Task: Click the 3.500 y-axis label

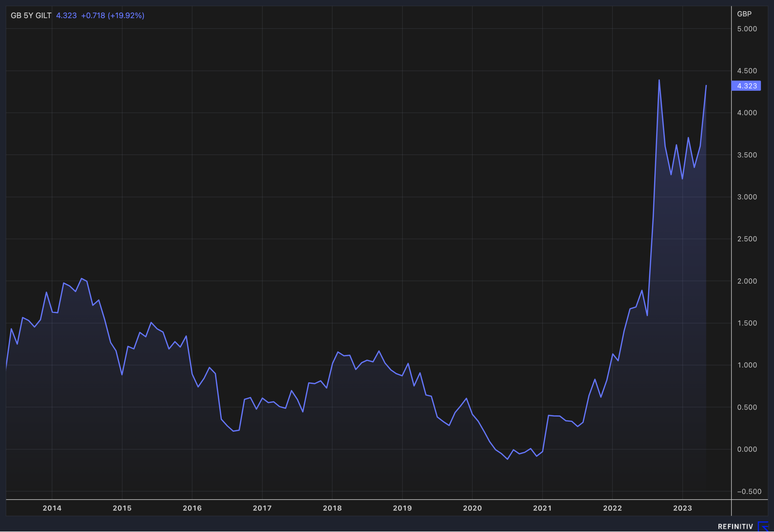Action: point(747,155)
